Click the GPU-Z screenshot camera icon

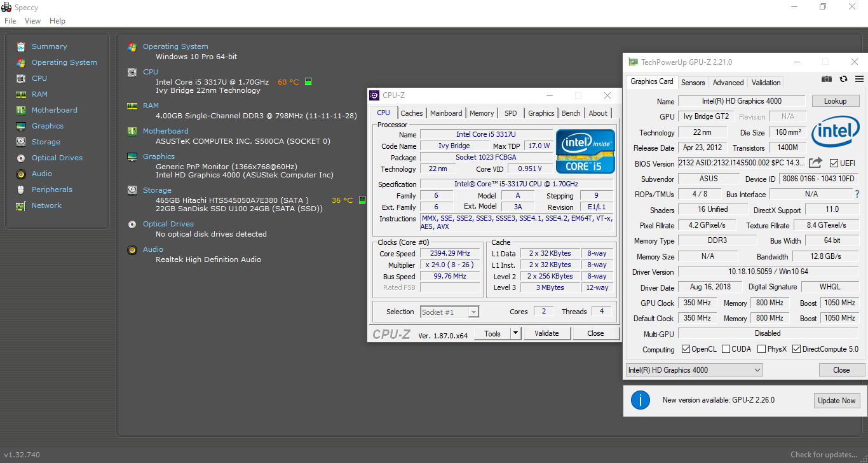point(826,79)
